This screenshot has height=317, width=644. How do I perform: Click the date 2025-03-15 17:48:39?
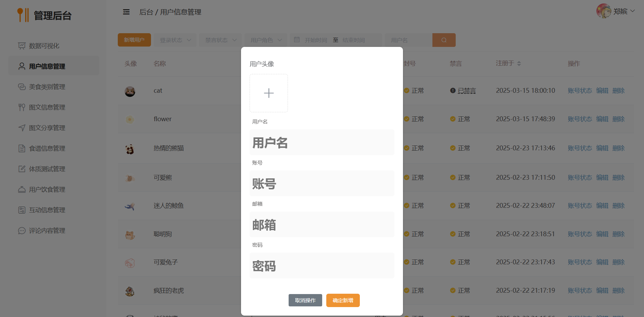tap(526, 119)
